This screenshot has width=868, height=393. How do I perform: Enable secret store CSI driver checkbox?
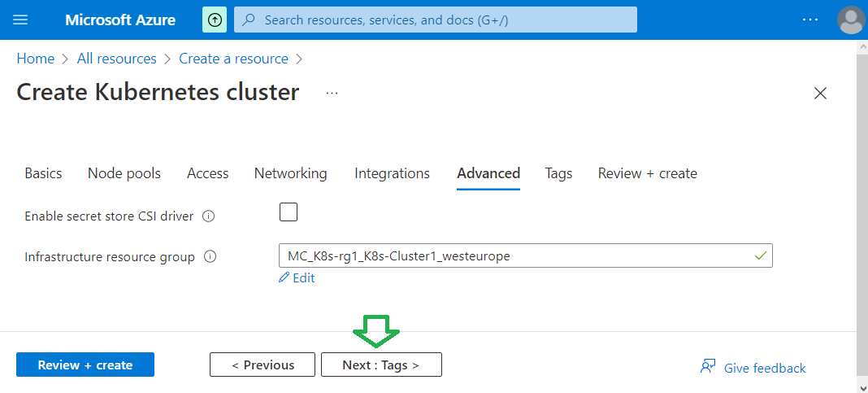pyautogui.click(x=289, y=212)
